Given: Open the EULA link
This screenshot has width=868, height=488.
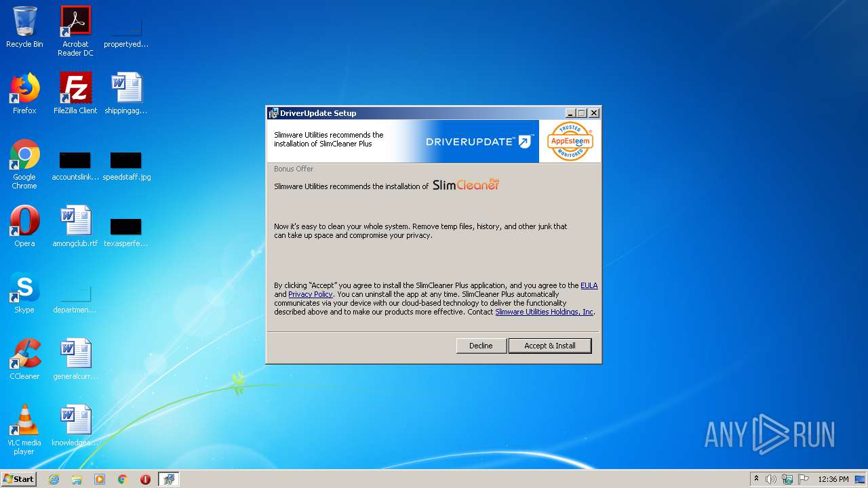Looking at the screenshot, I should point(589,285).
